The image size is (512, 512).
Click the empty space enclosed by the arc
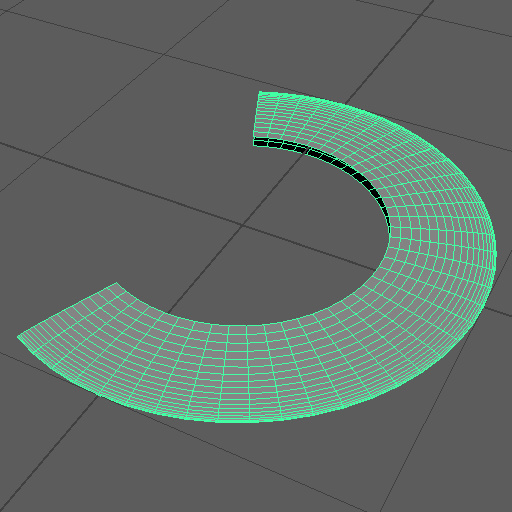point(283,240)
